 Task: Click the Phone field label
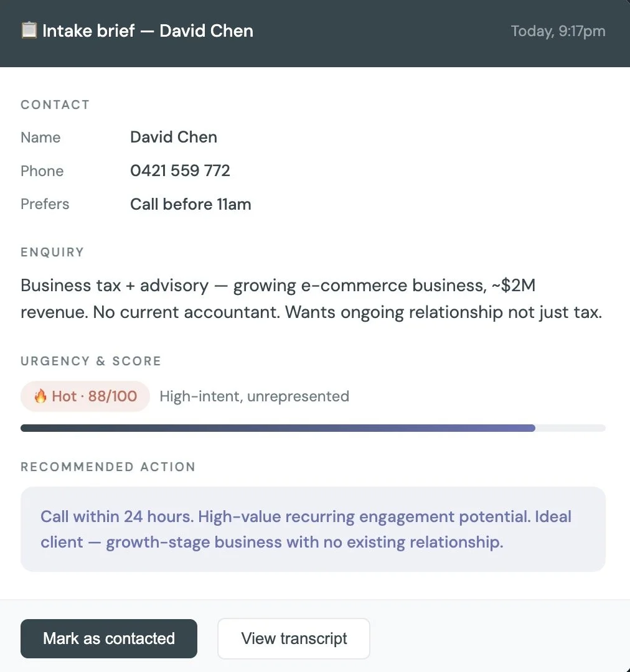point(42,171)
